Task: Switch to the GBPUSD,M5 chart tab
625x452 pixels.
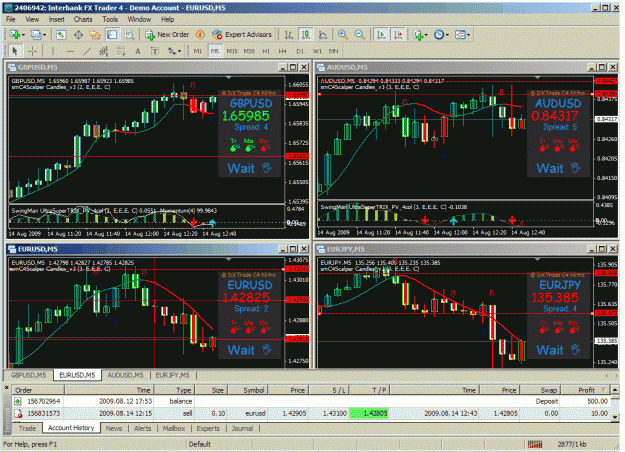Action: click(28, 375)
